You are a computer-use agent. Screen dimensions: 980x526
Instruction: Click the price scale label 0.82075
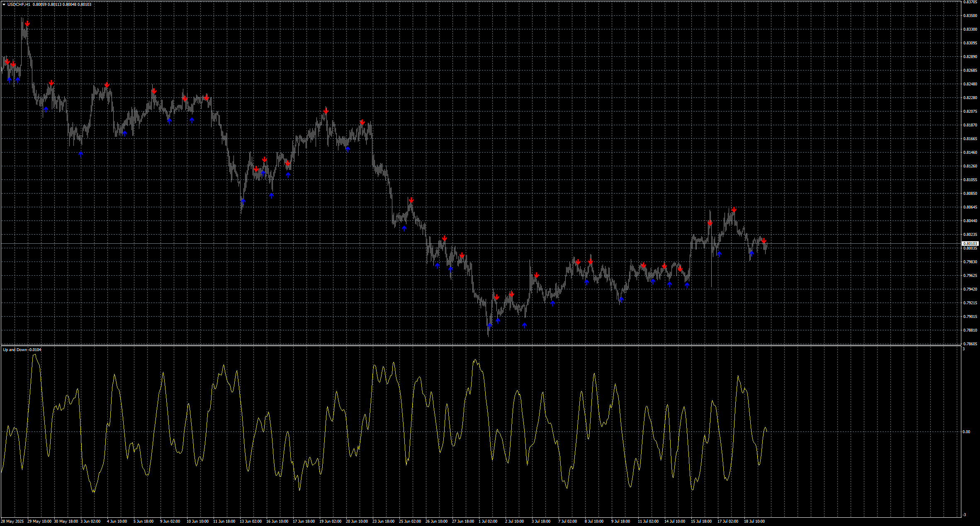click(969, 112)
